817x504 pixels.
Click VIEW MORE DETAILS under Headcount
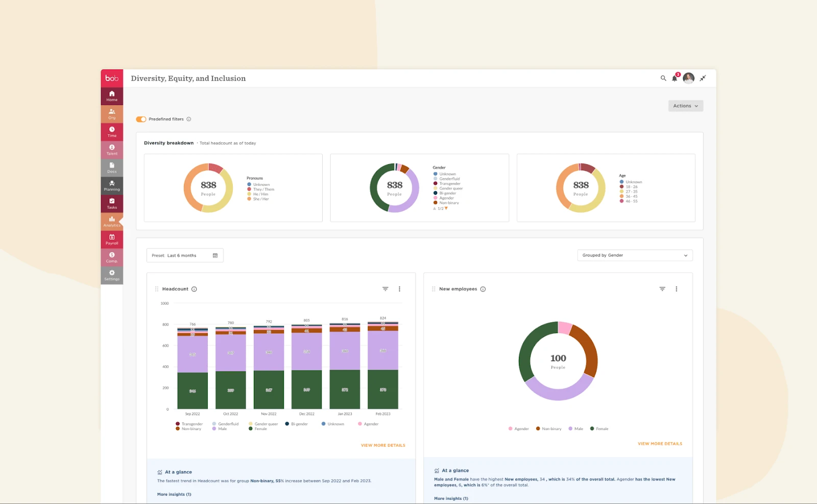(383, 445)
